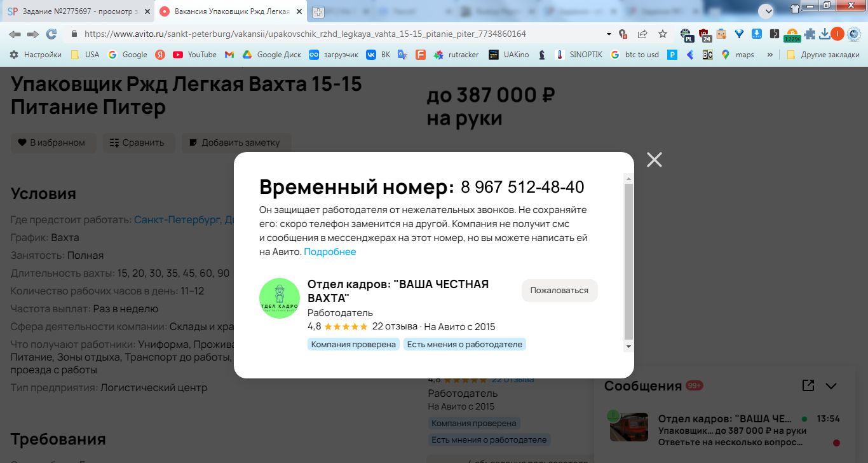Open the address bar history dropdown
This screenshot has height=463, width=868.
(x=609, y=34)
